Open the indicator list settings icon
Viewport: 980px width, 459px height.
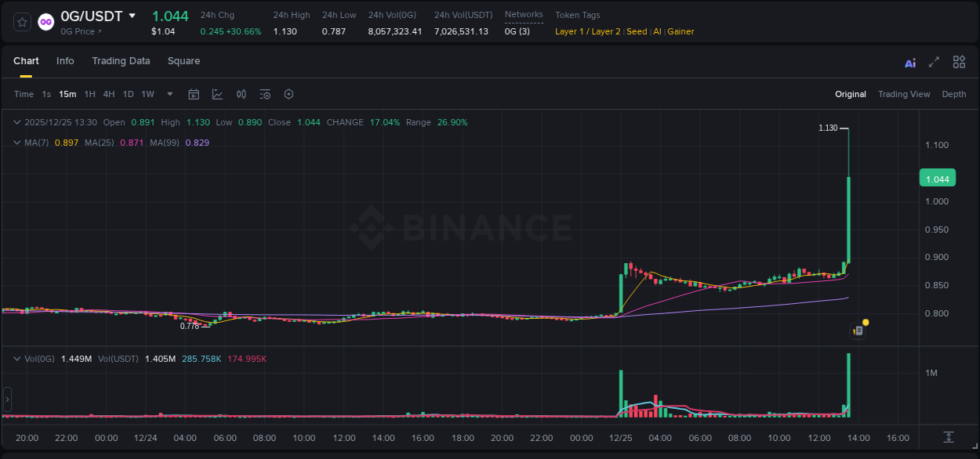pos(264,94)
